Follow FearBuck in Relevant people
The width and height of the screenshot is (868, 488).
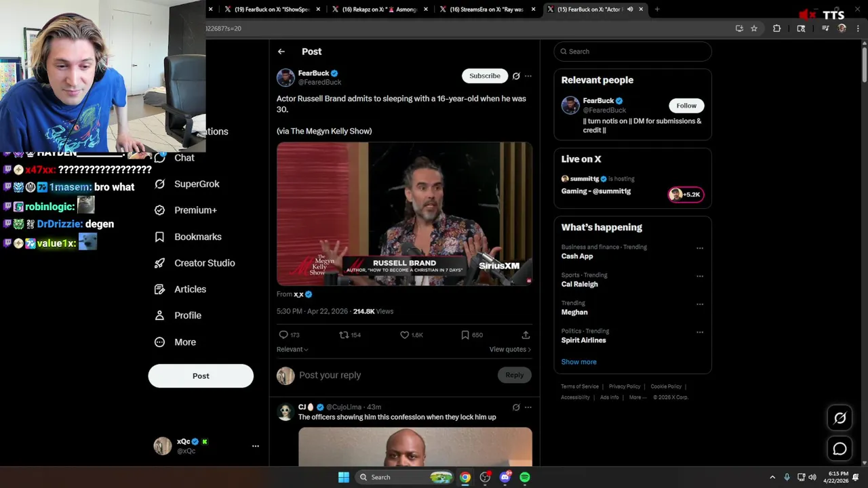[686, 106]
